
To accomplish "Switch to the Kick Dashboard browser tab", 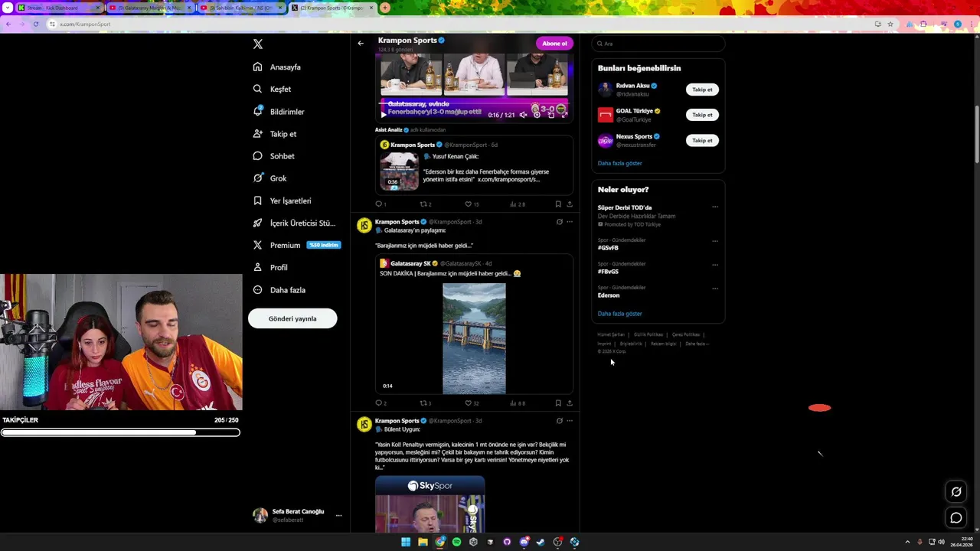I will 59,8.
